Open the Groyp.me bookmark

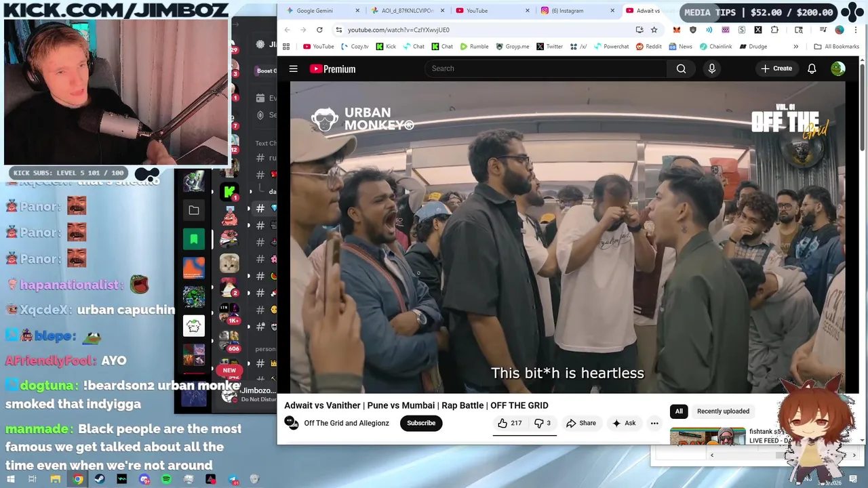tap(513, 47)
